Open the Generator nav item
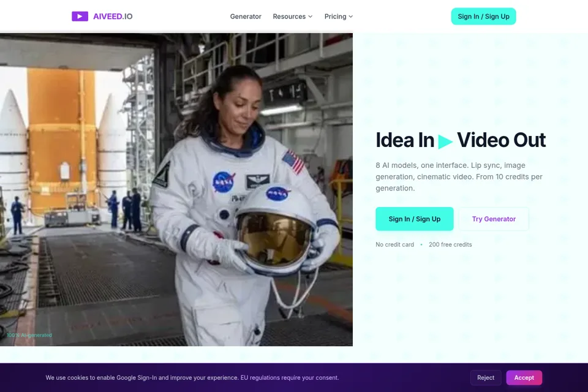588x392 pixels. (x=246, y=17)
